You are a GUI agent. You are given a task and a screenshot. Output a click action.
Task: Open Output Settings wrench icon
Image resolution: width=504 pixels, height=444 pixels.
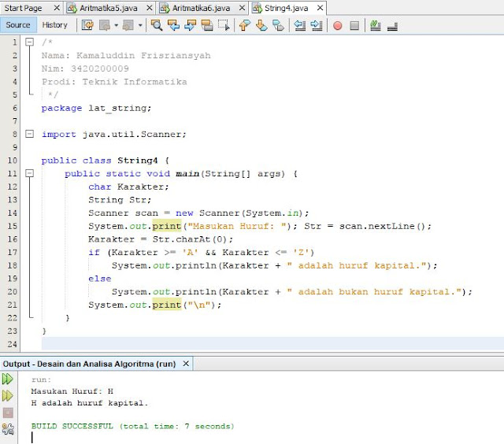pyautogui.click(x=8, y=429)
